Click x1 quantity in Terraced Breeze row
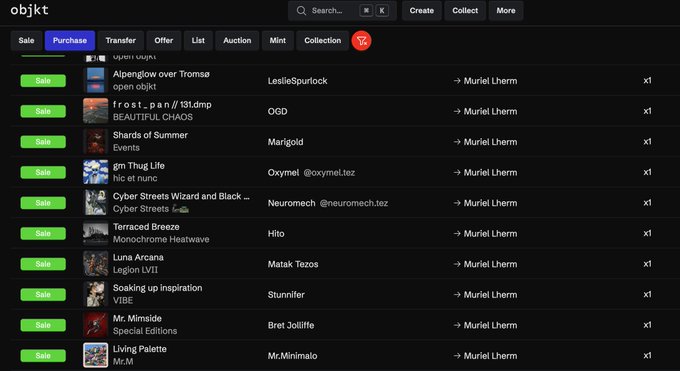The image size is (680, 371). (x=647, y=233)
